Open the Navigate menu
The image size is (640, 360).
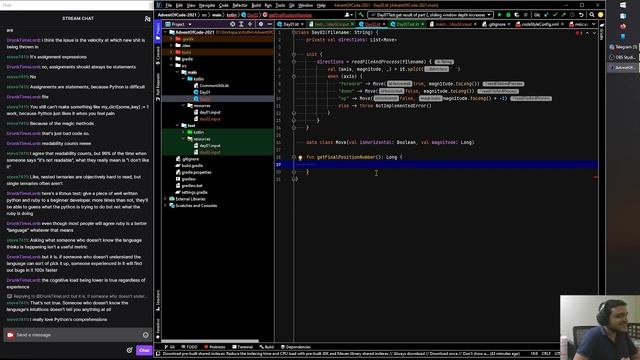tap(207, 5)
